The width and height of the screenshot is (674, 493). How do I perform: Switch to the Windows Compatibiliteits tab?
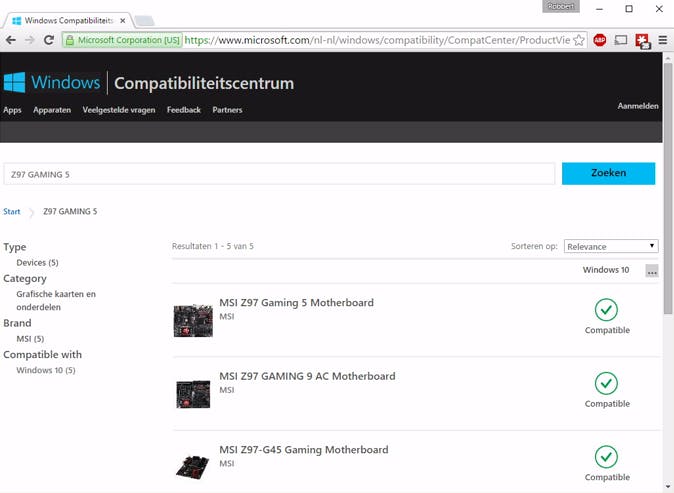pos(69,21)
